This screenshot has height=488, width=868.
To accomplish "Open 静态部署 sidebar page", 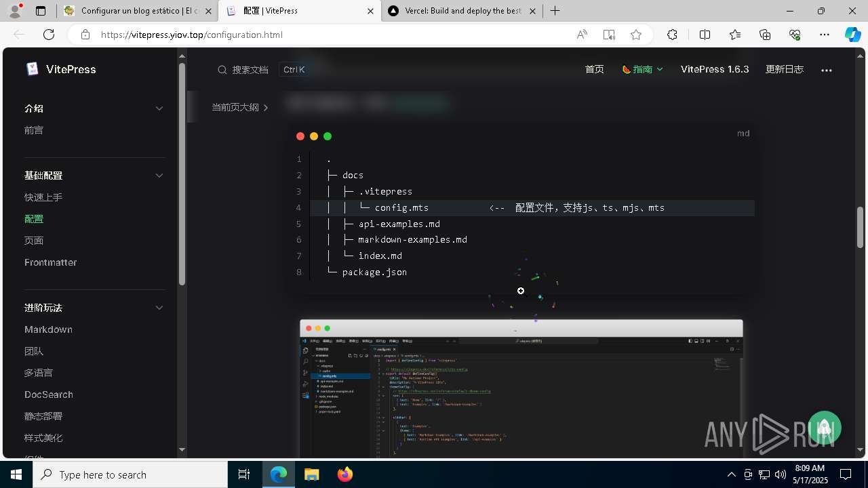I will click(x=43, y=416).
